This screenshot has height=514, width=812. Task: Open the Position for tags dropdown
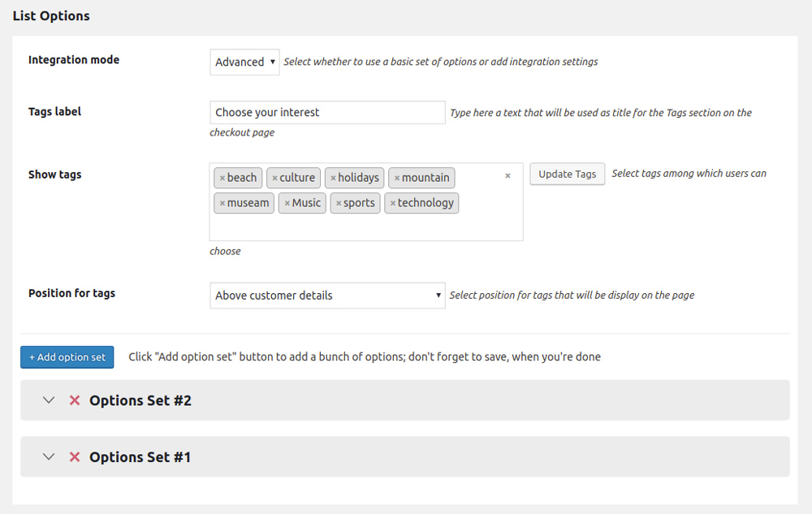pyautogui.click(x=327, y=296)
